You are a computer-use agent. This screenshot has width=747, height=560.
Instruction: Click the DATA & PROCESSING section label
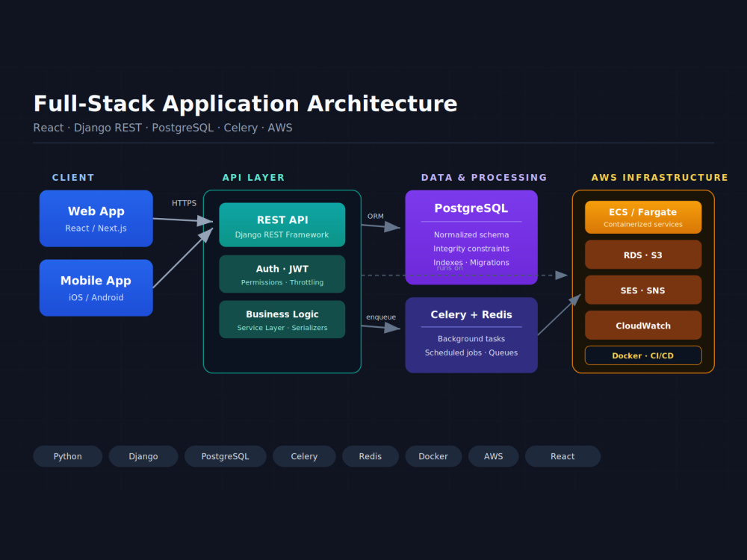tap(484, 178)
